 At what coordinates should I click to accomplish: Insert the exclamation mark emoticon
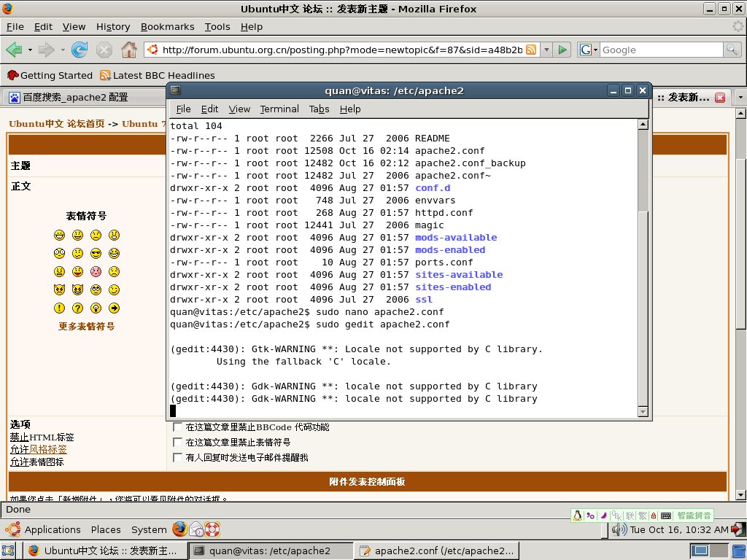(59, 308)
